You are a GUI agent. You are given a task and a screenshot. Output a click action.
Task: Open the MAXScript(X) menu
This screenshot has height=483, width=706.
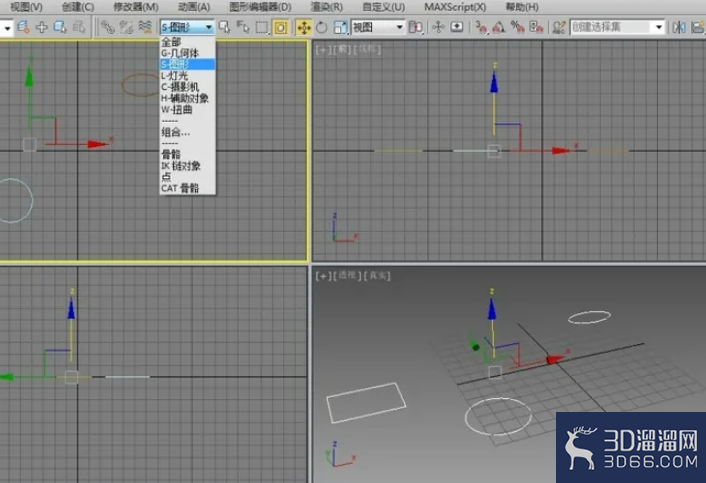455,7
